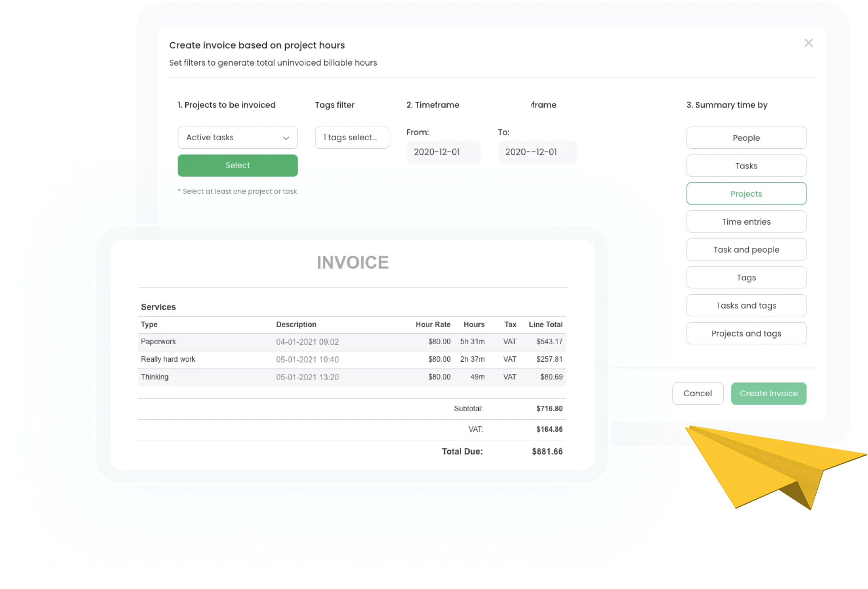
Task: Select Projects as summary option
Action: [x=746, y=194]
